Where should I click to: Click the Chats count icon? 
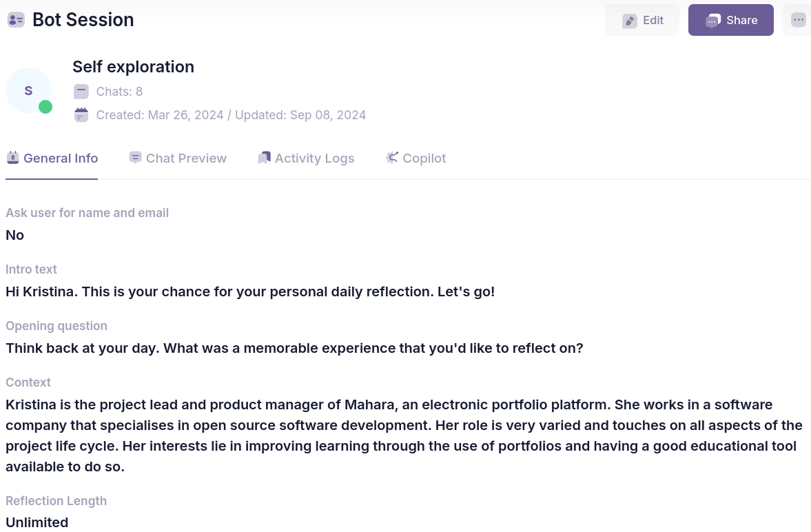pos(81,92)
